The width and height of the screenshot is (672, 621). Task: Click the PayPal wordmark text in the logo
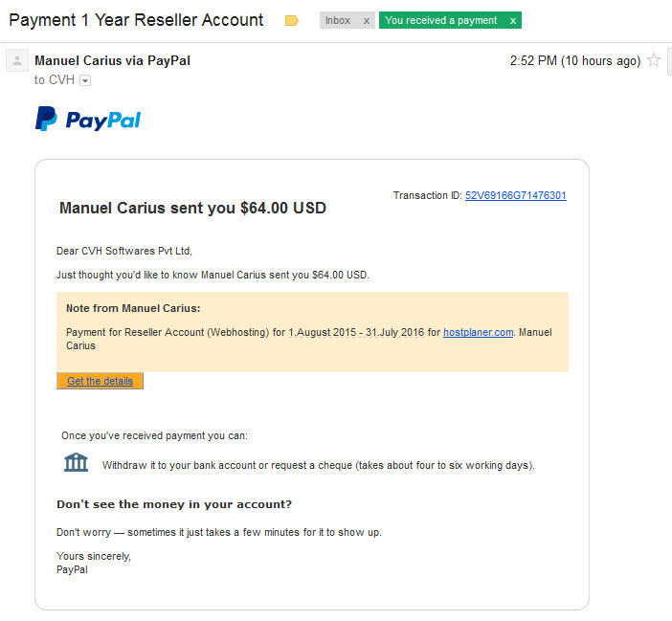pos(102,121)
